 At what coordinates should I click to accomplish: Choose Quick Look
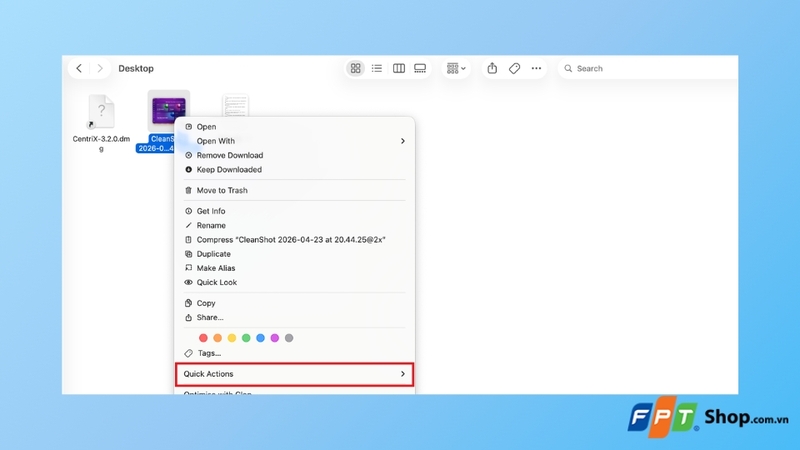coord(294,282)
